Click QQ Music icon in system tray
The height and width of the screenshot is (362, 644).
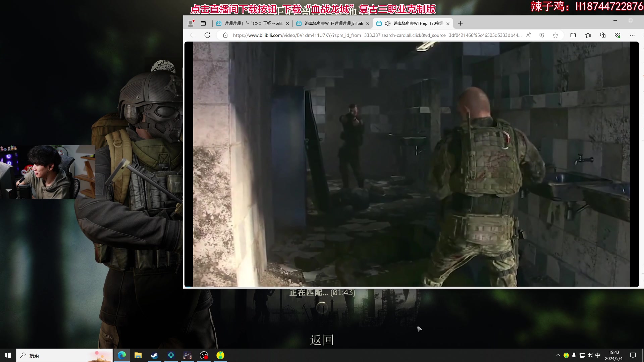pos(566,355)
